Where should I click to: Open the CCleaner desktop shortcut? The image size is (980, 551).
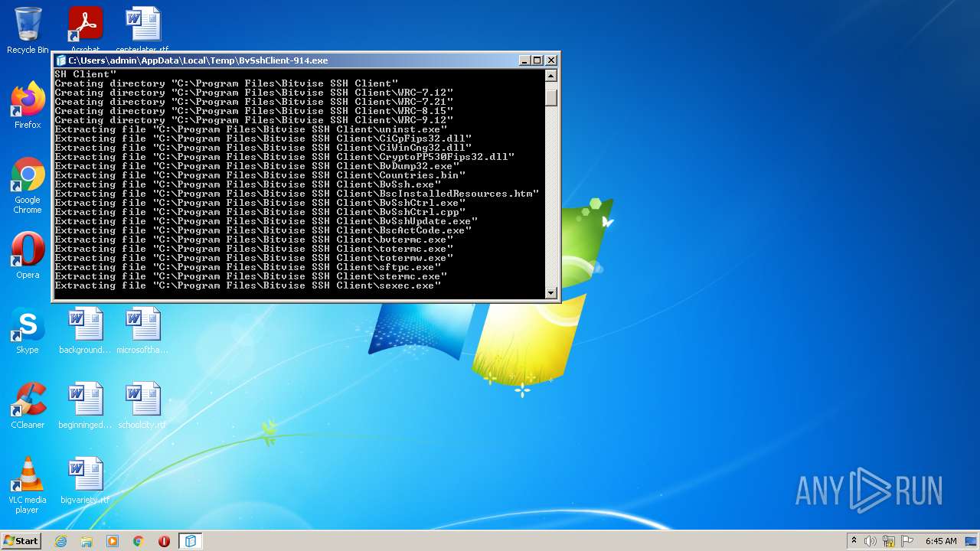(28, 405)
